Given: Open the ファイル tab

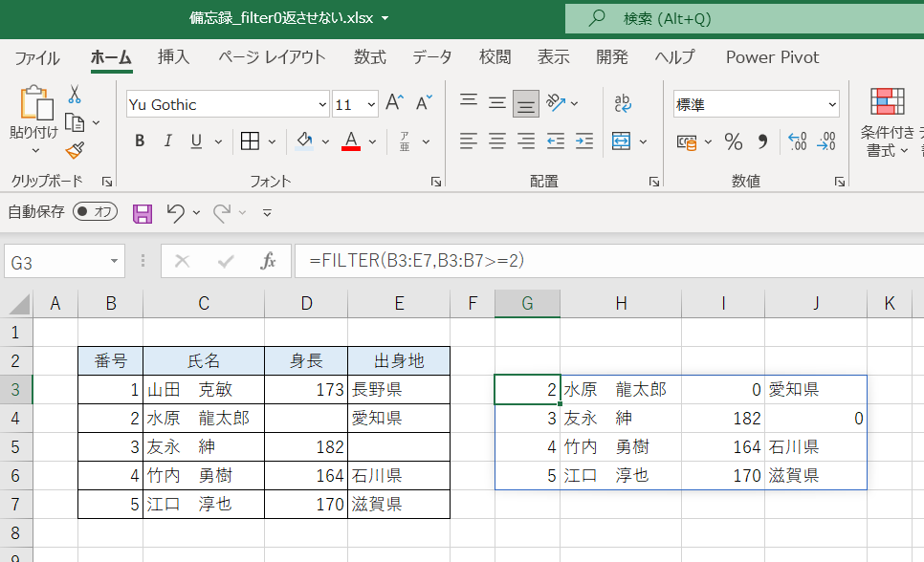Looking at the screenshot, I should [x=37, y=57].
